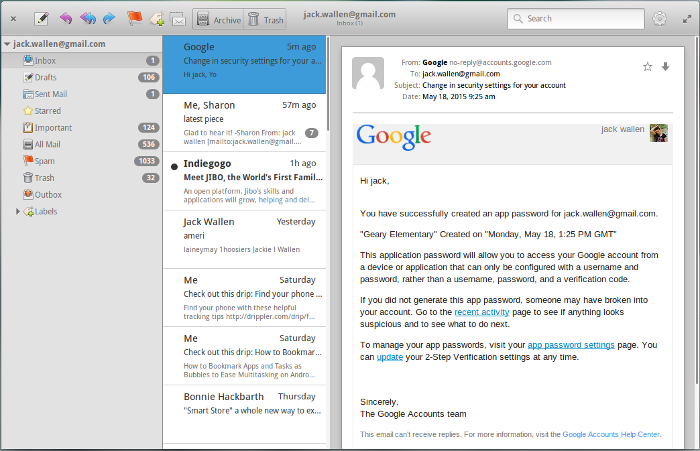700x451 pixels.
Task: Open message menu with down arrow icon
Action: [x=665, y=67]
